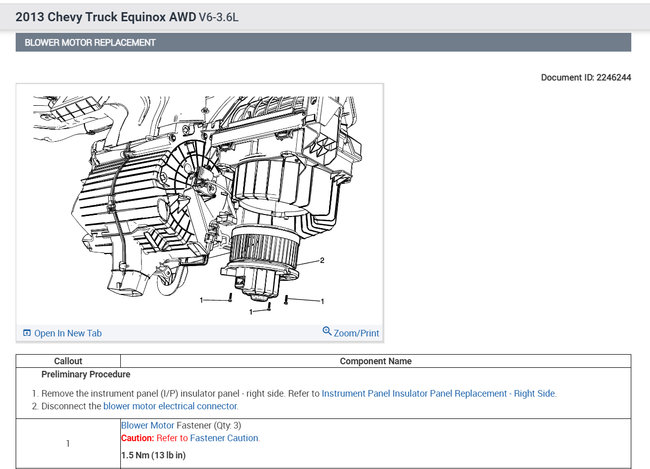
Task: Click the blower motor diagram image
Action: (x=200, y=205)
